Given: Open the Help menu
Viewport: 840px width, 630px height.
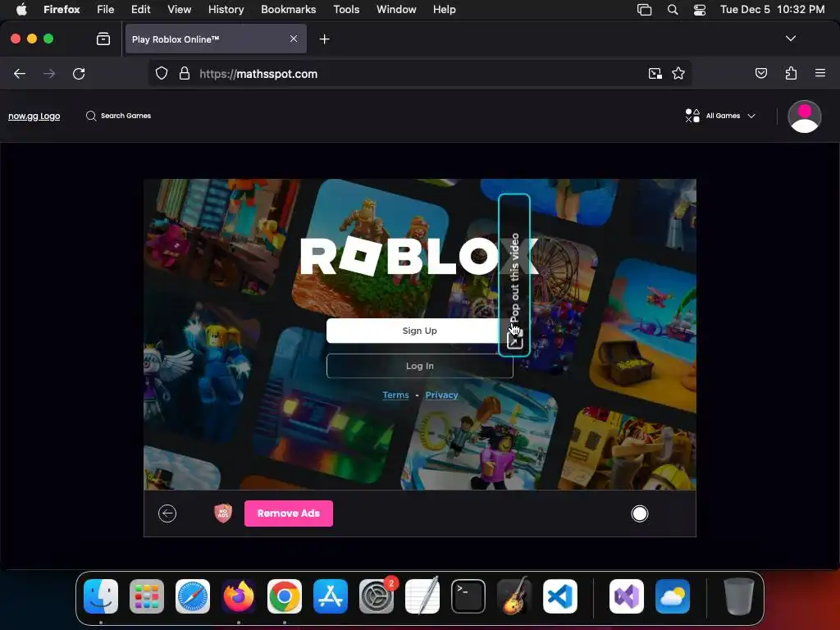Looking at the screenshot, I should pos(444,9).
